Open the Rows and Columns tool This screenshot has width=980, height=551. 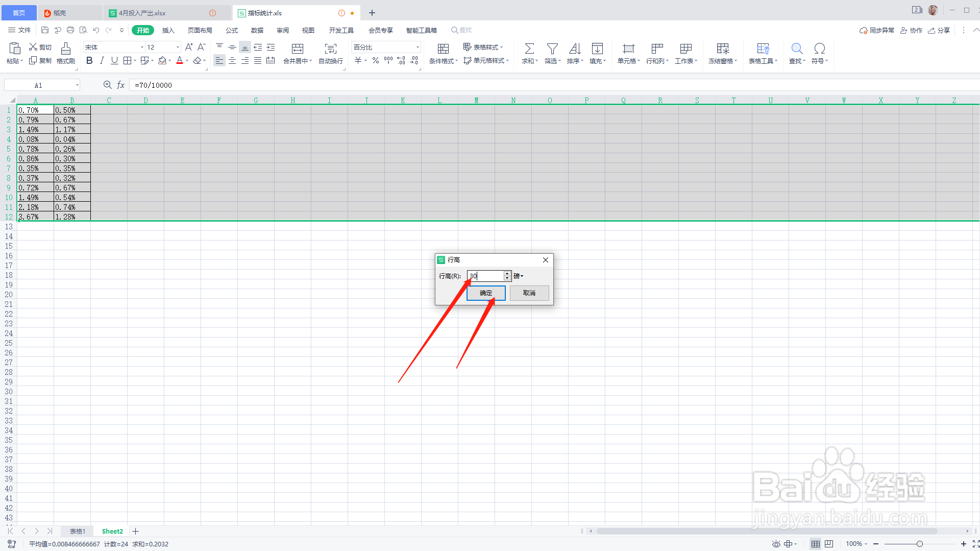(657, 53)
